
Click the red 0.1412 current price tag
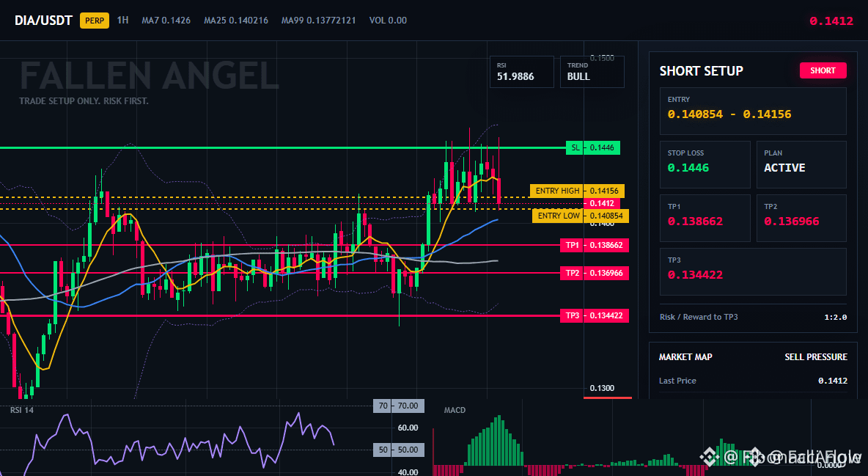602,203
